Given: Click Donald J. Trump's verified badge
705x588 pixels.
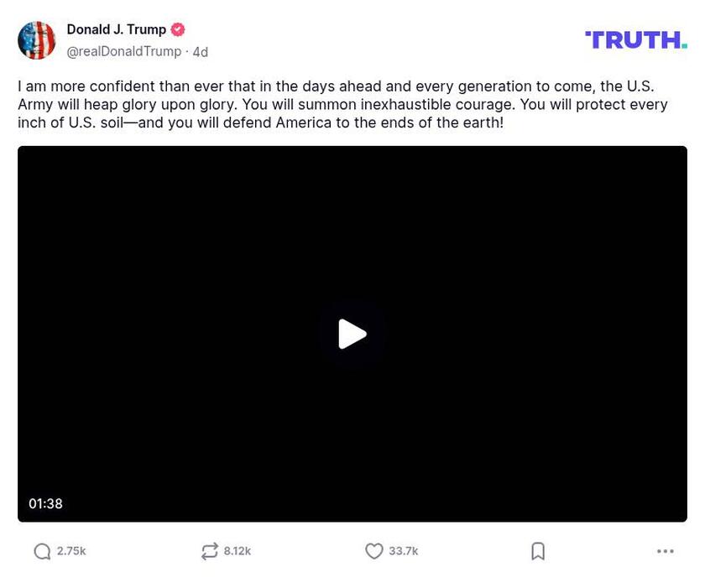Looking at the screenshot, I should click(176, 28).
